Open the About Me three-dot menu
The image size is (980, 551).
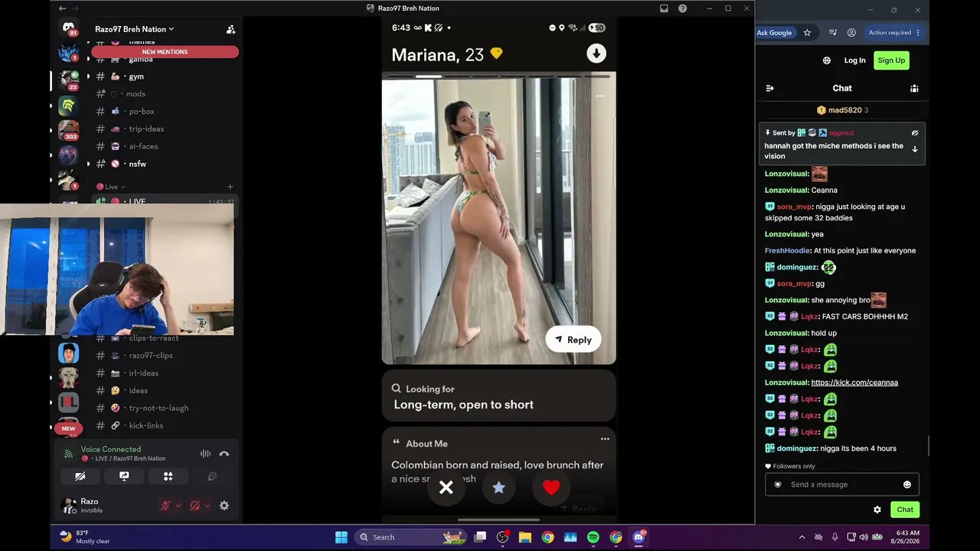(605, 439)
